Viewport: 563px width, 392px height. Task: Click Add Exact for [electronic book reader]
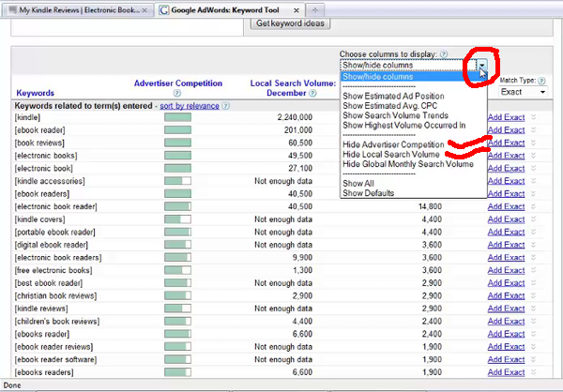(x=506, y=206)
